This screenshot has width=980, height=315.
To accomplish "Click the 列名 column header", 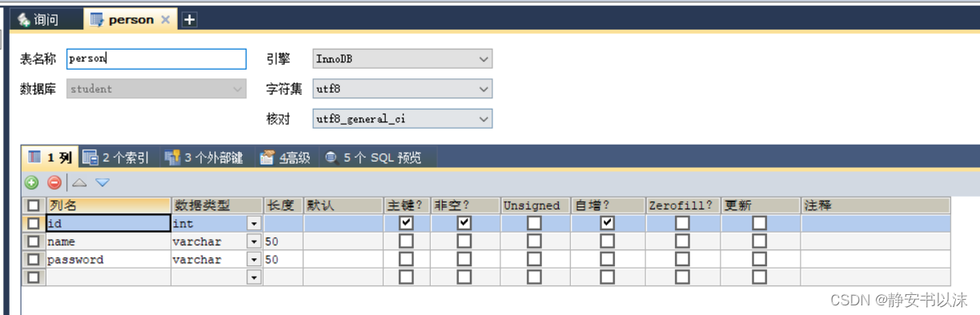I will tap(108, 205).
